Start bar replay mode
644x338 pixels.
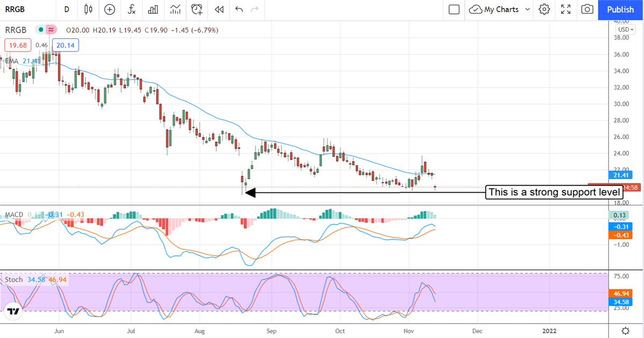pyautogui.click(x=219, y=9)
